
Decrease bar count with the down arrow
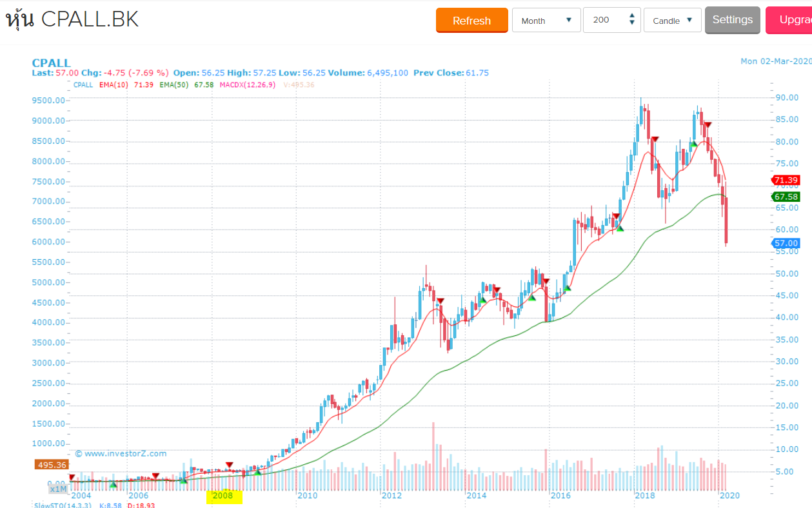pyautogui.click(x=632, y=24)
